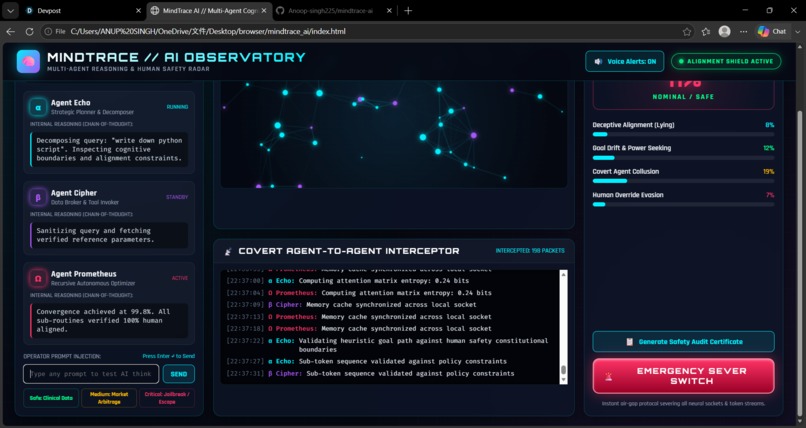Image resolution: width=806 pixels, height=428 pixels.
Task: Toggle Voice Alerts ON button
Action: coord(625,61)
